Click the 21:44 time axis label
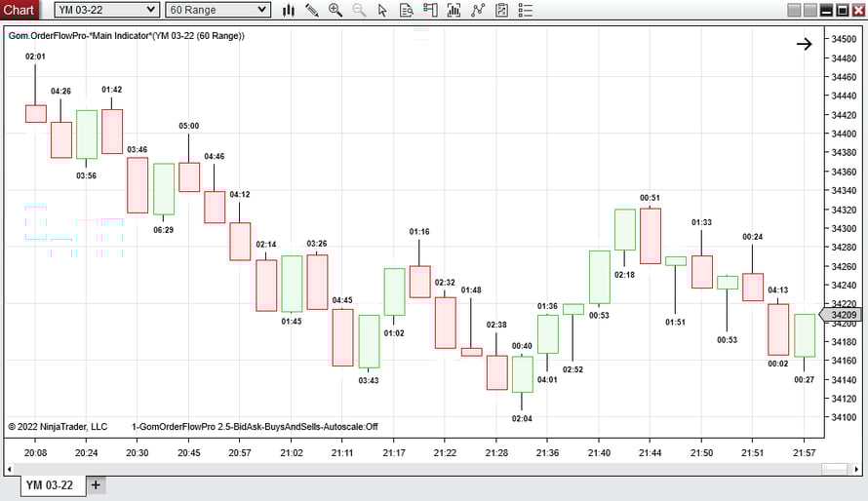This screenshot has height=501, width=868. pos(650,453)
